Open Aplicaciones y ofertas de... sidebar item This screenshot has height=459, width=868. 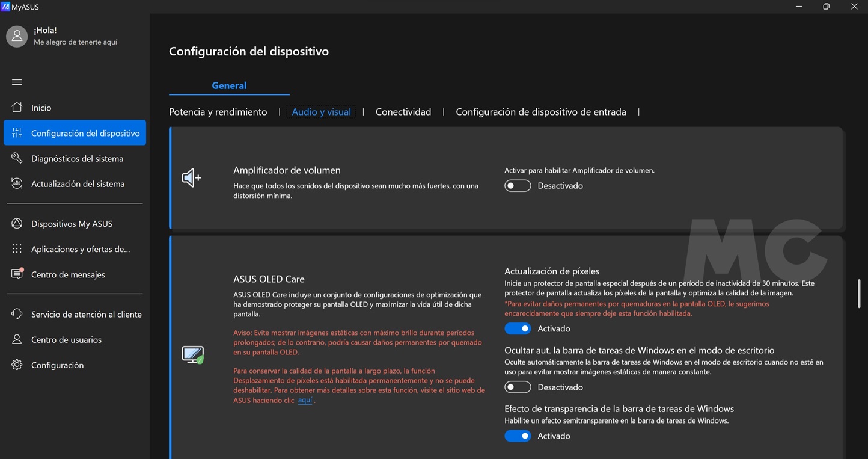[81, 249]
